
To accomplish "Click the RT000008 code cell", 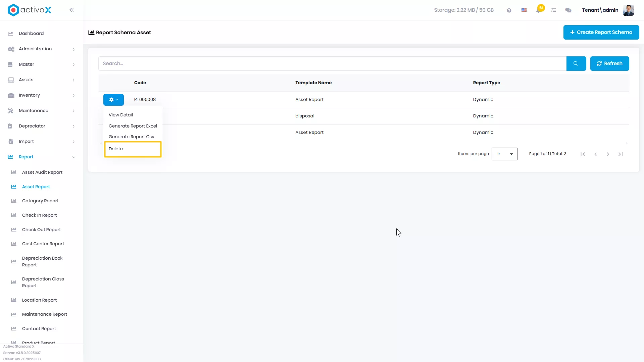I will (x=145, y=100).
